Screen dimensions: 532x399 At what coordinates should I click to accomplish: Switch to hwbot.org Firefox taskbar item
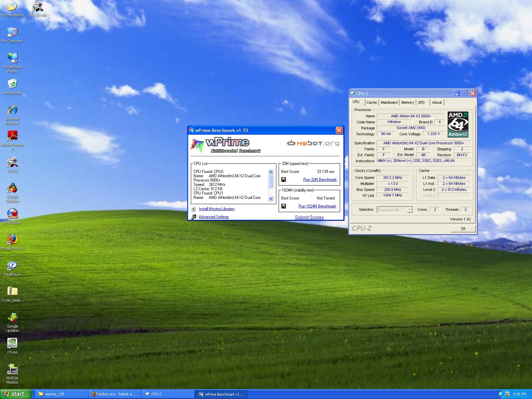[115, 394]
